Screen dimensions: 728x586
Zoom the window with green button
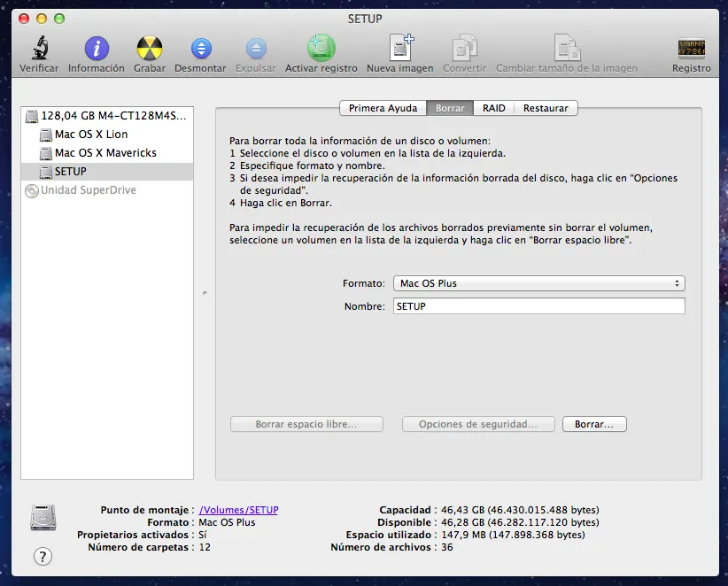point(59,19)
